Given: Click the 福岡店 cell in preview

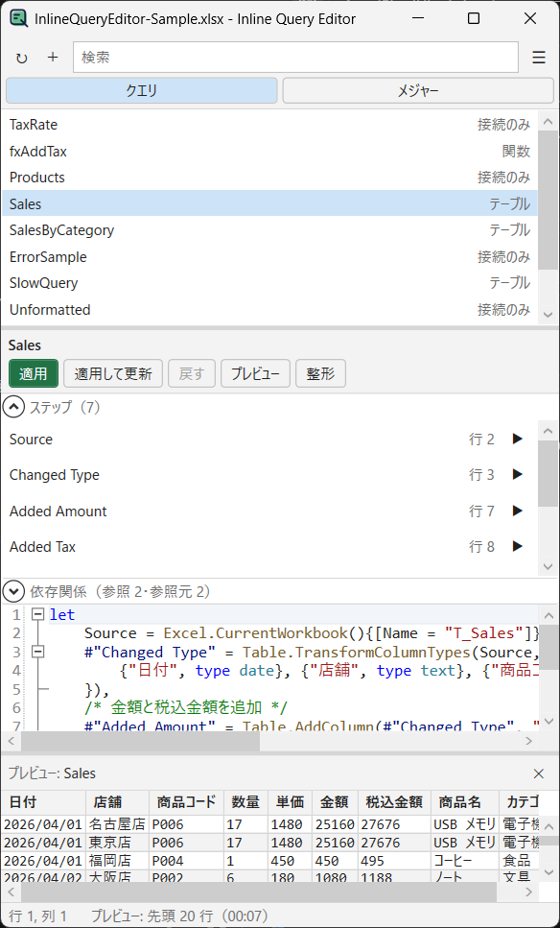Looking at the screenshot, I should click(118, 861).
